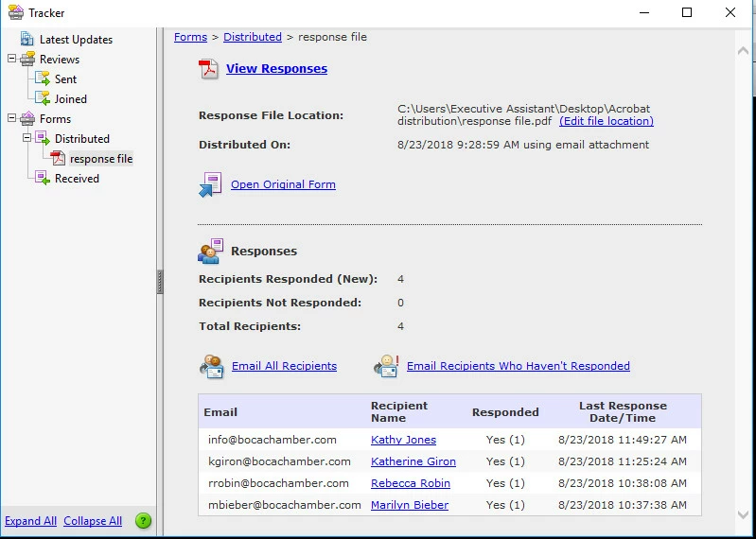Click the response file PDF icon in the tree
Viewport: 756px width, 539px height.
tap(58, 158)
